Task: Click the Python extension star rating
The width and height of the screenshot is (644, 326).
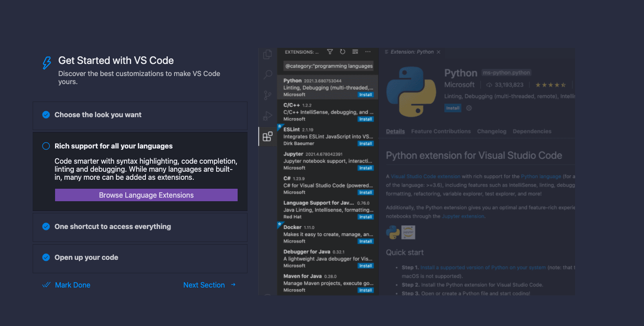Action: (550, 84)
